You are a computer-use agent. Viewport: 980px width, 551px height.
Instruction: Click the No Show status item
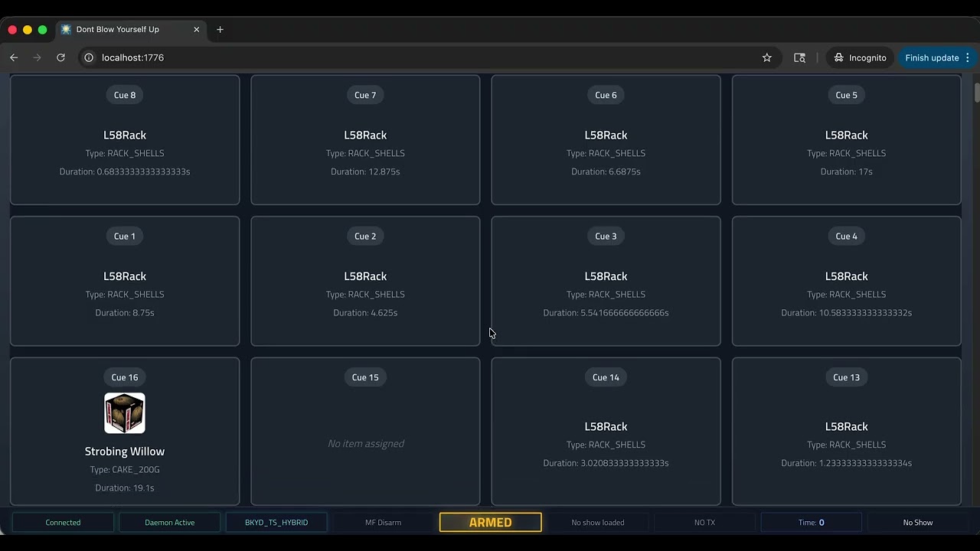pyautogui.click(x=918, y=523)
